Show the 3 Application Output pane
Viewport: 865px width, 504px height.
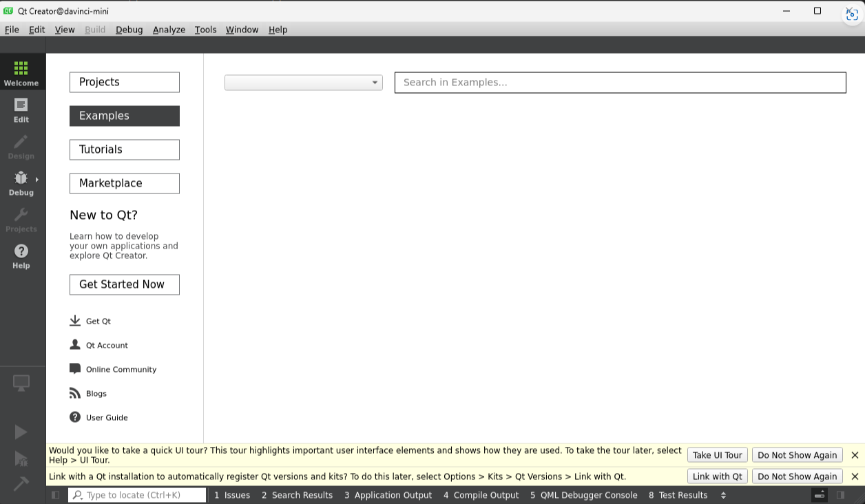[x=388, y=495]
